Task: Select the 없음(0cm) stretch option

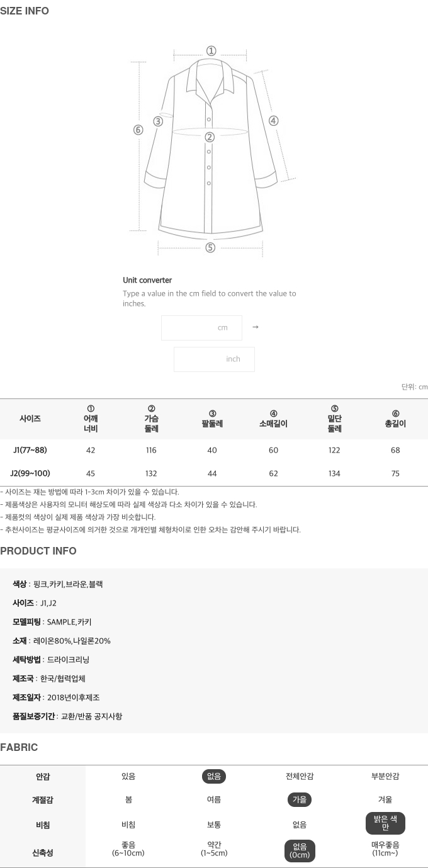Action: point(300,852)
